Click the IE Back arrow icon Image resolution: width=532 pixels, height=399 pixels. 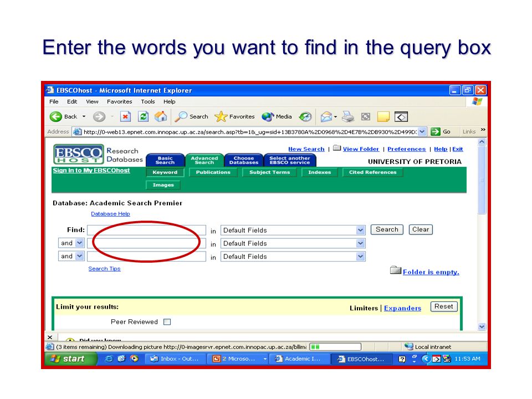tap(55, 117)
